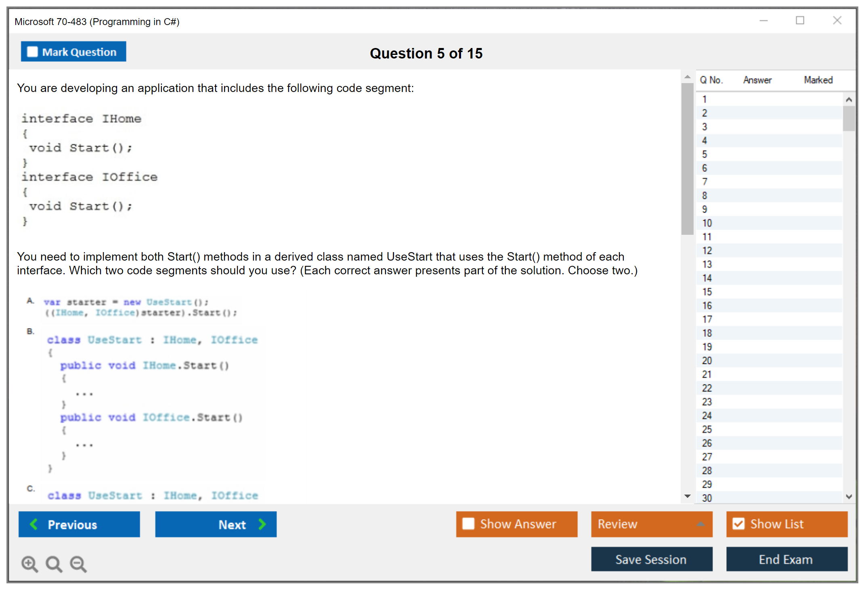Select question 15 in the list
This screenshot has width=868, height=593.
707,292
